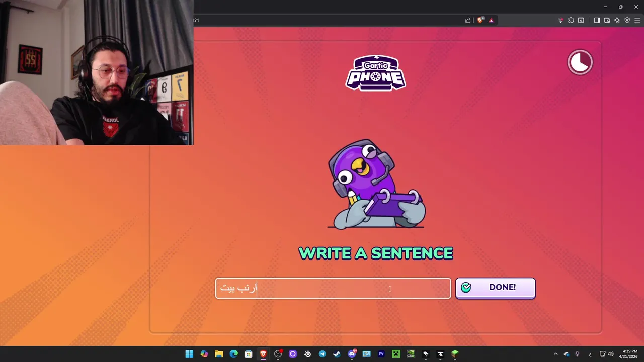The height and width of the screenshot is (362, 644).
Task: Open the Leo AI sparkle icon
Action: (x=617, y=20)
